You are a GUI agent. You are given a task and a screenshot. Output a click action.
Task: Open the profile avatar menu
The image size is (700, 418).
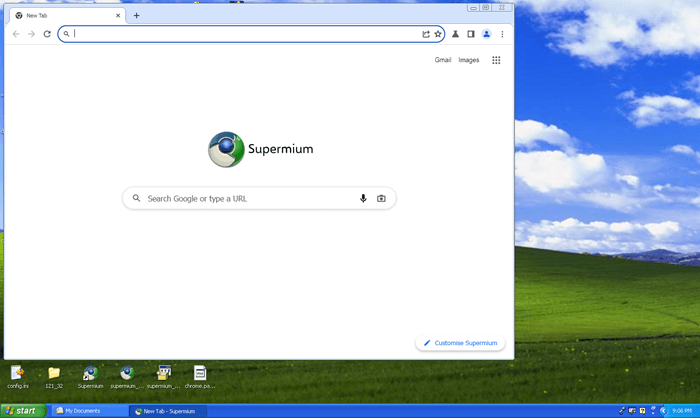coord(487,34)
